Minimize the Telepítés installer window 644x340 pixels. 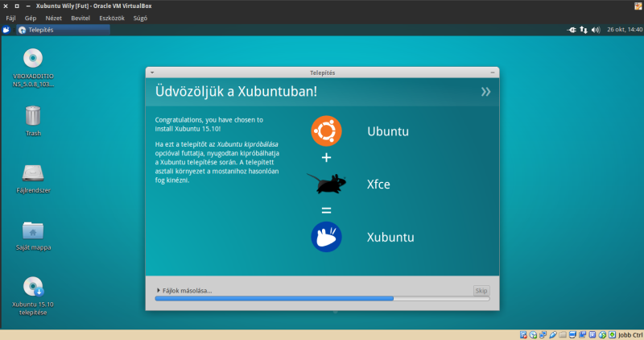493,73
